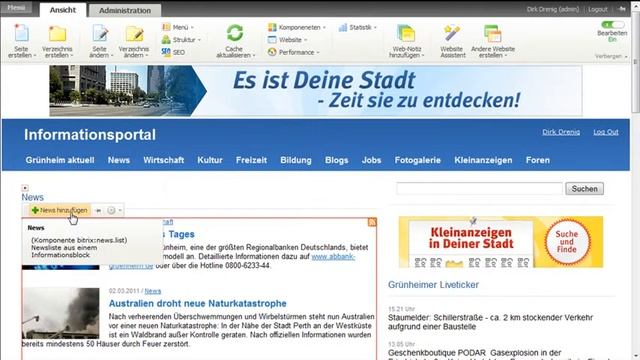
Task: Open the Kleinanzeigen nav item
Action: [483, 160]
